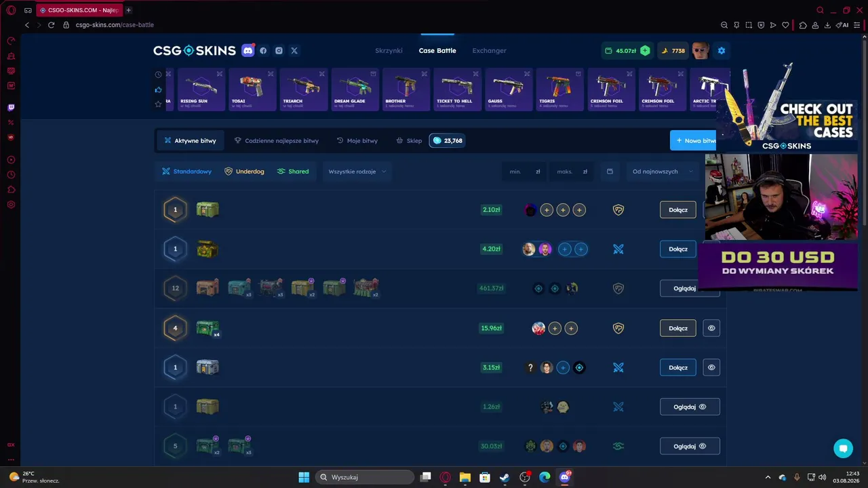Click the calendar icon beside the price filter
The image size is (868, 488).
point(610,171)
